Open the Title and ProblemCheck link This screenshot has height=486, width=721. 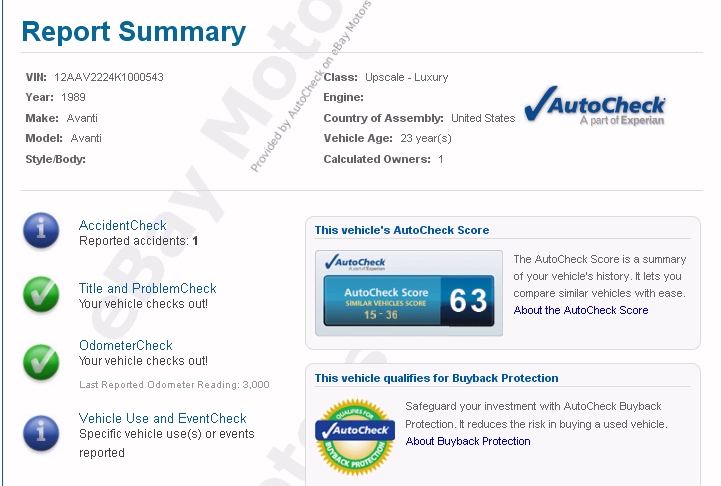coord(147,288)
